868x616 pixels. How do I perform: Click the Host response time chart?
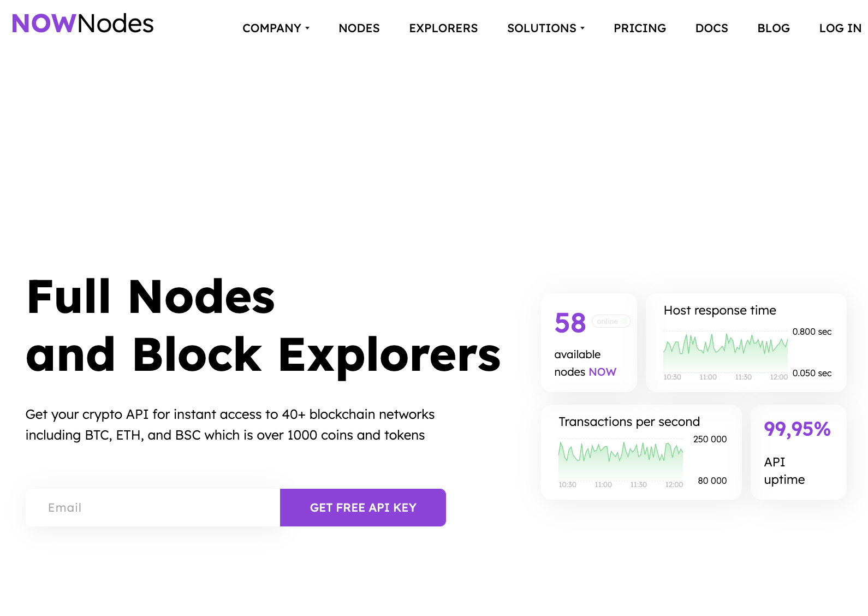click(x=726, y=352)
